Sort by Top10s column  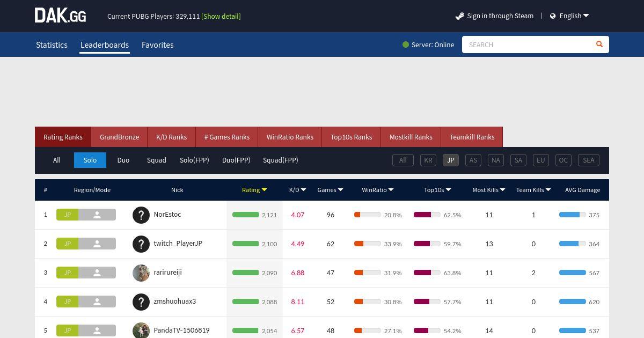click(437, 190)
